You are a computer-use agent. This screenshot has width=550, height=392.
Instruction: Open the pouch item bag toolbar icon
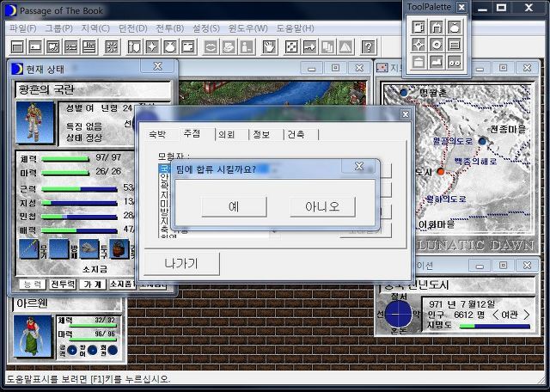(x=170, y=46)
